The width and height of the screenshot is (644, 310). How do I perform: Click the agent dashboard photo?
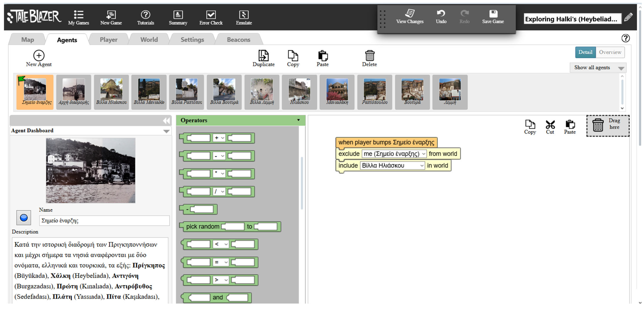point(91,170)
